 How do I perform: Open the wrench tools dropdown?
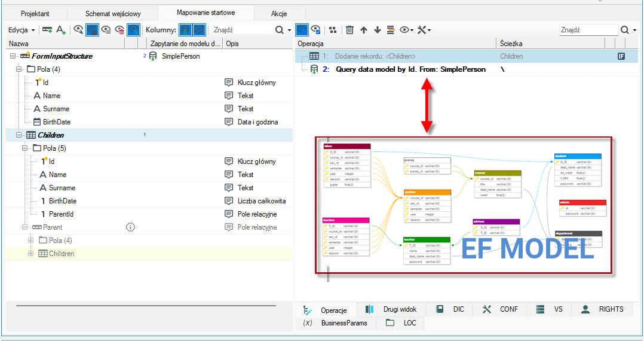(x=424, y=30)
